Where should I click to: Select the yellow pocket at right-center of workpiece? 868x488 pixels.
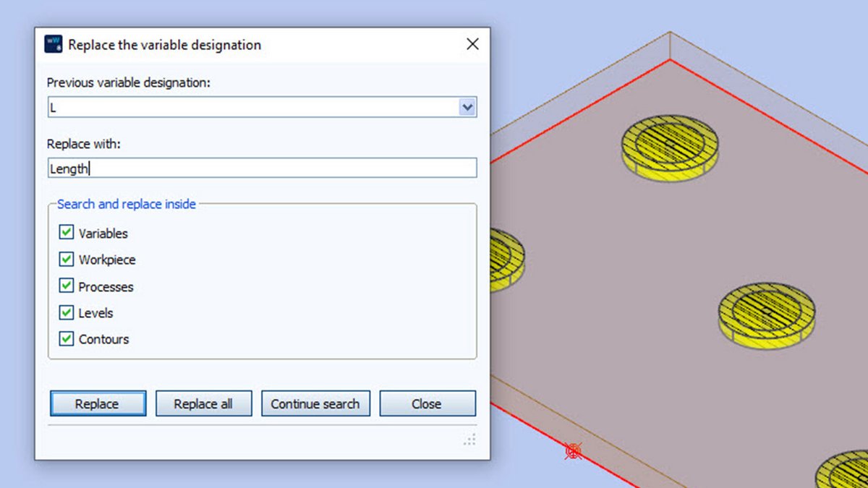tap(766, 315)
